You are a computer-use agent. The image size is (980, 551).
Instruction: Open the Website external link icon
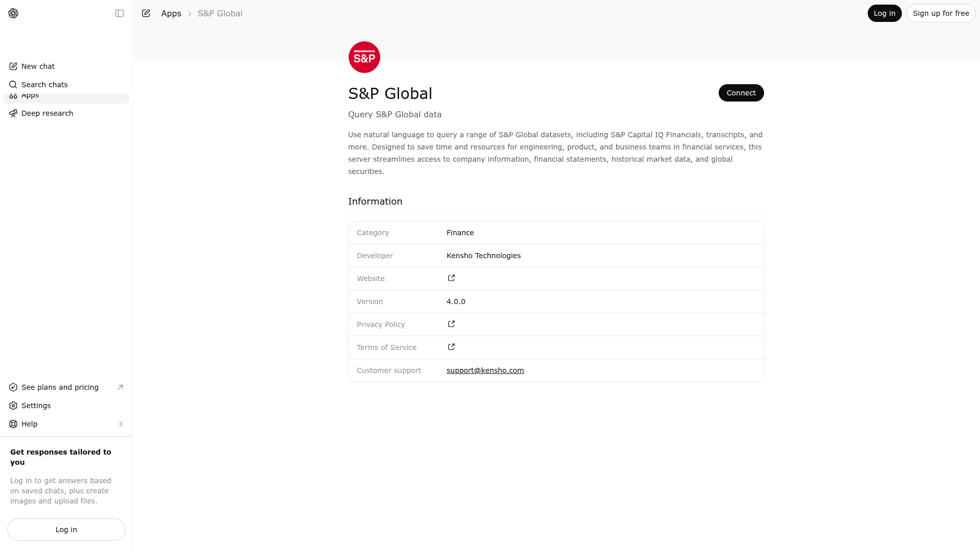(x=451, y=278)
